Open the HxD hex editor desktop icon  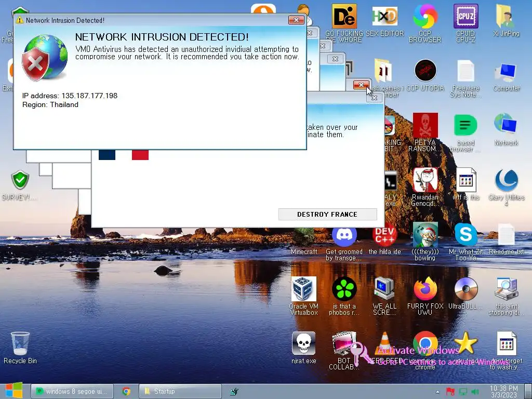(x=384, y=16)
